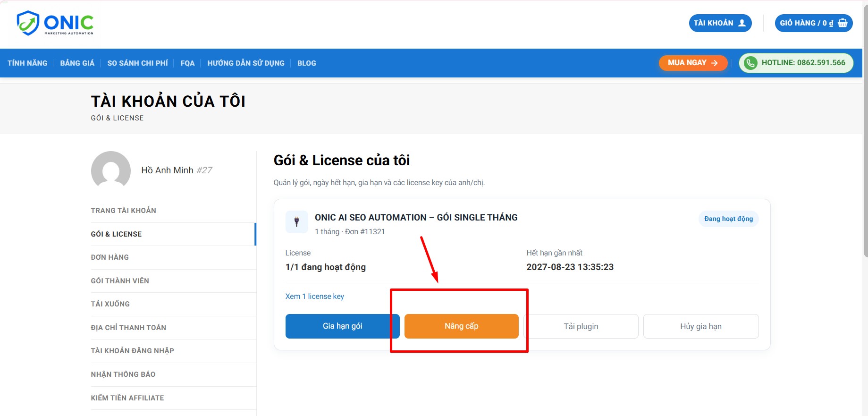Click the ONIC logo

pos(55,23)
